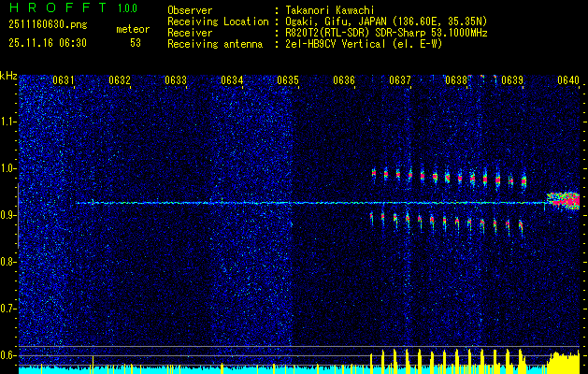Click the 0.7 kHz axis label
The width and height of the screenshot is (588, 374).
click(7, 309)
